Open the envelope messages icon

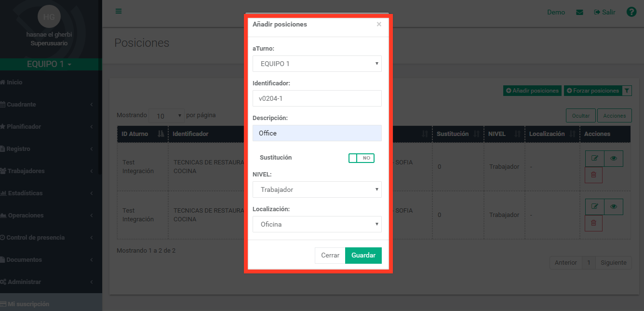(x=579, y=12)
